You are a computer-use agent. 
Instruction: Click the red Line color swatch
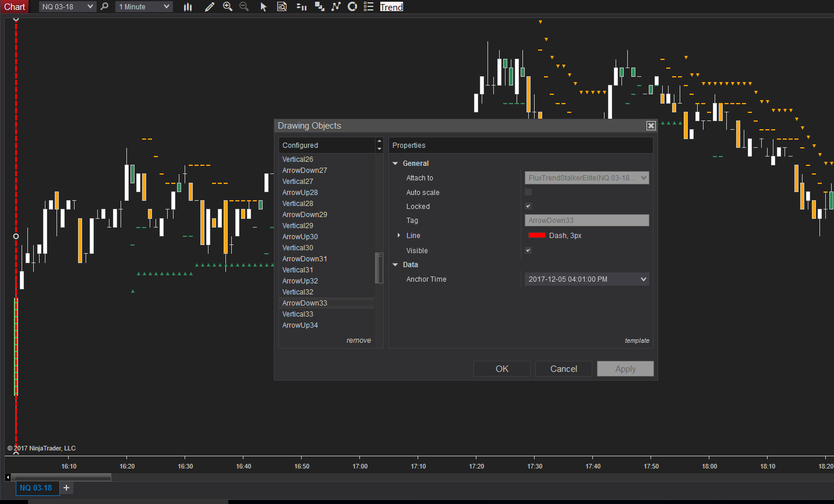536,235
